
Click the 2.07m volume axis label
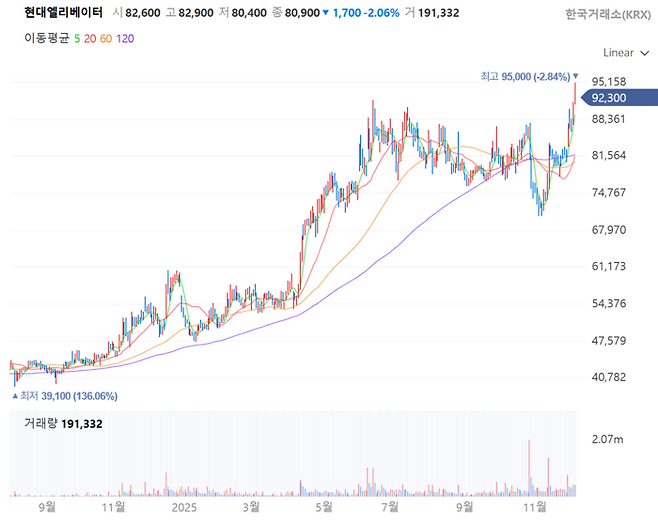(x=608, y=440)
